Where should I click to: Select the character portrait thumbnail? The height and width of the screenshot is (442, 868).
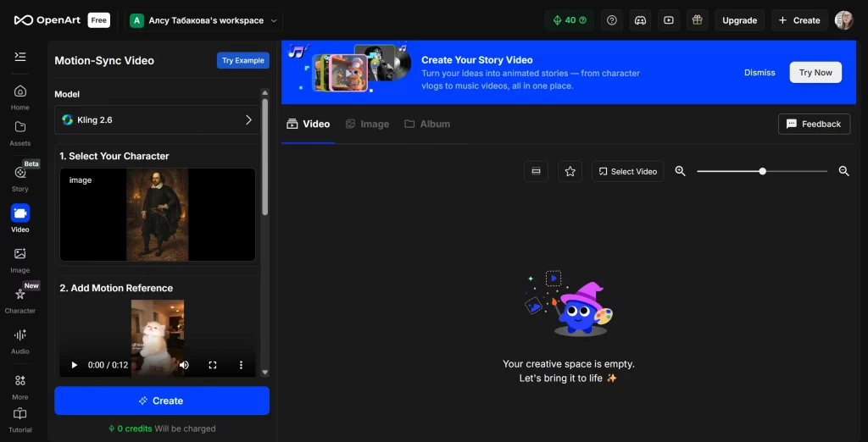(157, 214)
